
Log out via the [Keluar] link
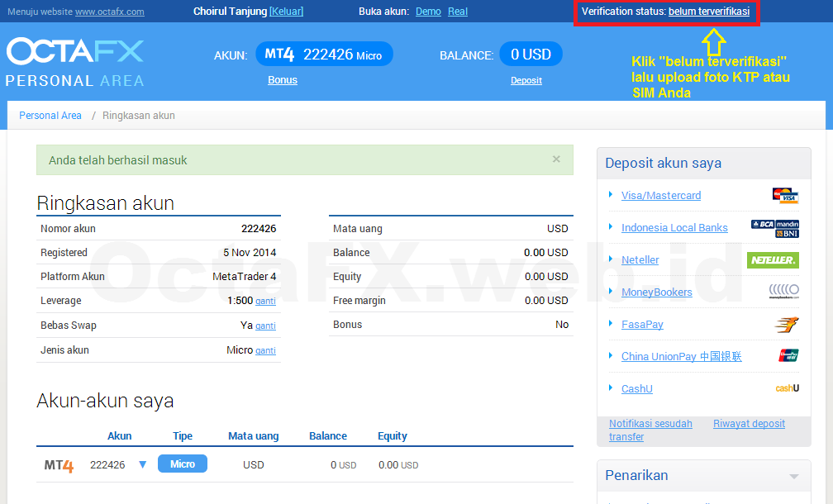click(286, 11)
